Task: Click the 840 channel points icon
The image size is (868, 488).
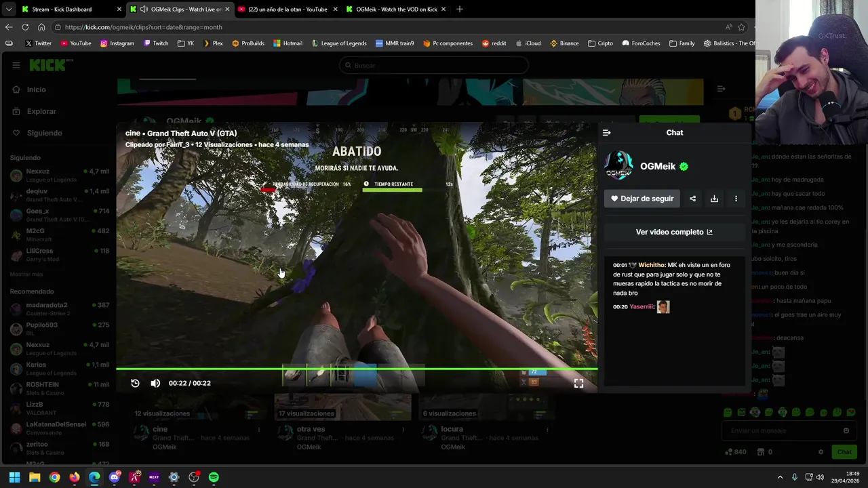Action: click(728, 452)
